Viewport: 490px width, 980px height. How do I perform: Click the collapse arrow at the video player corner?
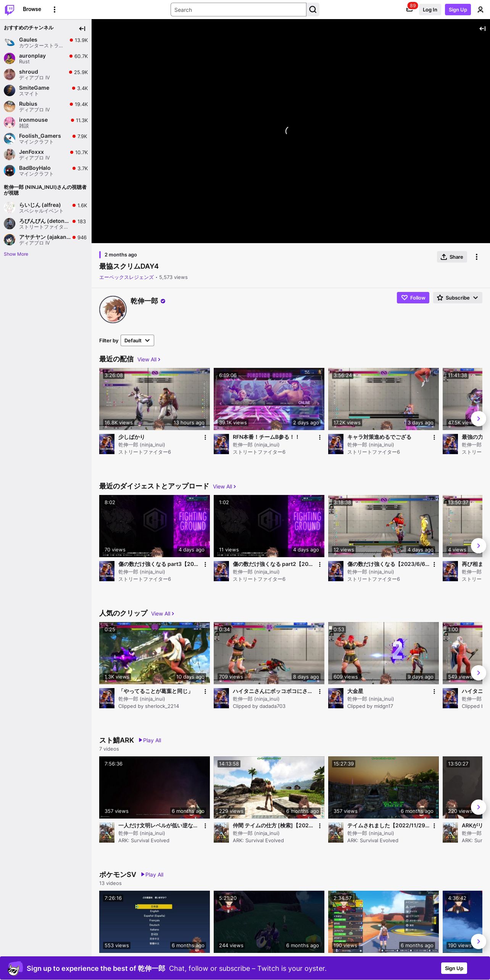tap(482, 29)
